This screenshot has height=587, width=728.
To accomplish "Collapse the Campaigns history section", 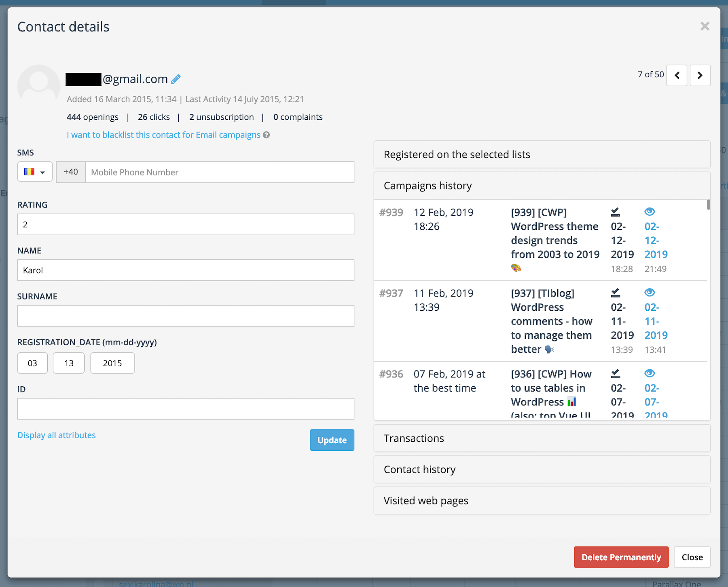I will pos(542,186).
